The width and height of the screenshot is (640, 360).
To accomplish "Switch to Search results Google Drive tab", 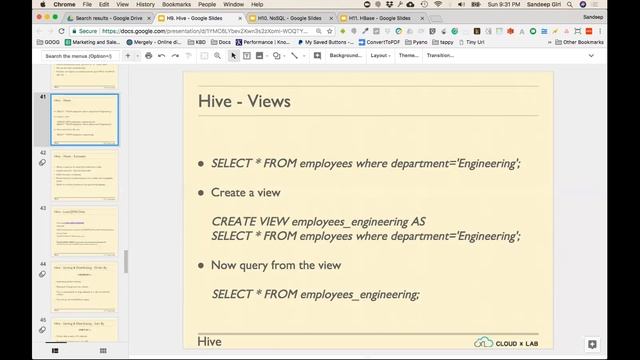I will coord(109,18).
